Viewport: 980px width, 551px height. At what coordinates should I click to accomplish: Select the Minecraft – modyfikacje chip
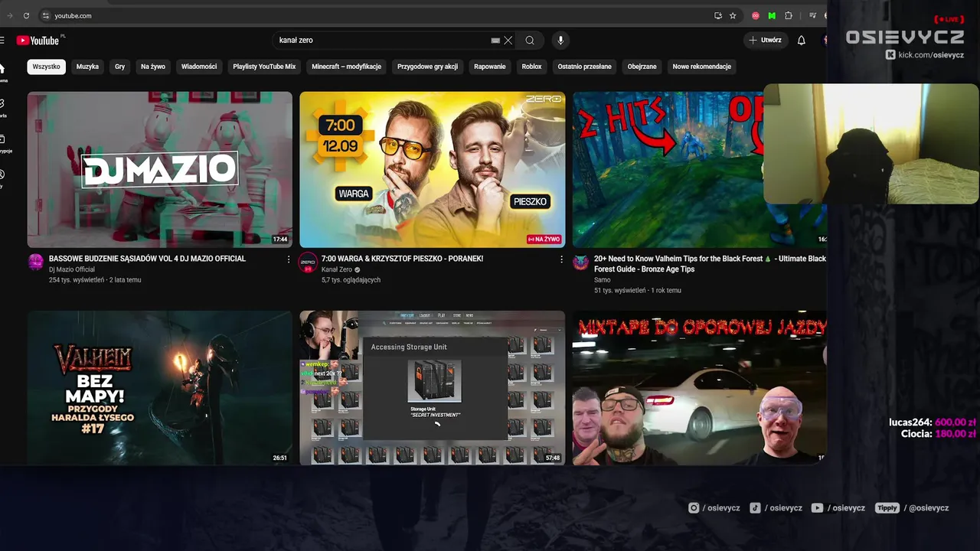(346, 67)
